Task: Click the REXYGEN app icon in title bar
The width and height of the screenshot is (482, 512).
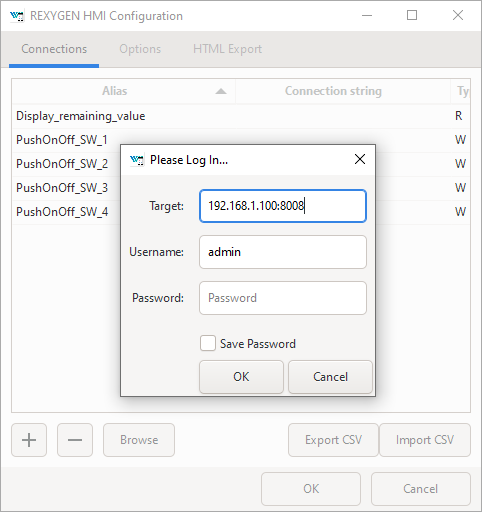Action: click(x=17, y=16)
